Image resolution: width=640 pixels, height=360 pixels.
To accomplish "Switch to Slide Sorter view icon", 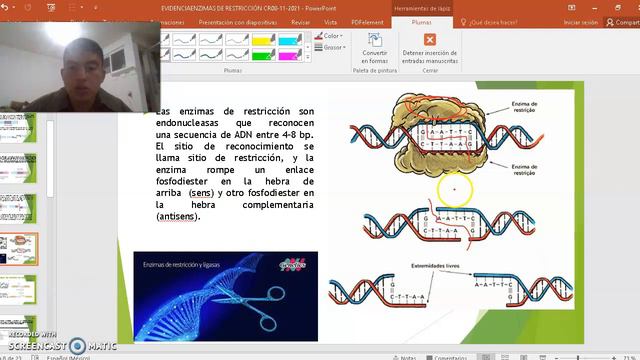I will coord(505,357).
